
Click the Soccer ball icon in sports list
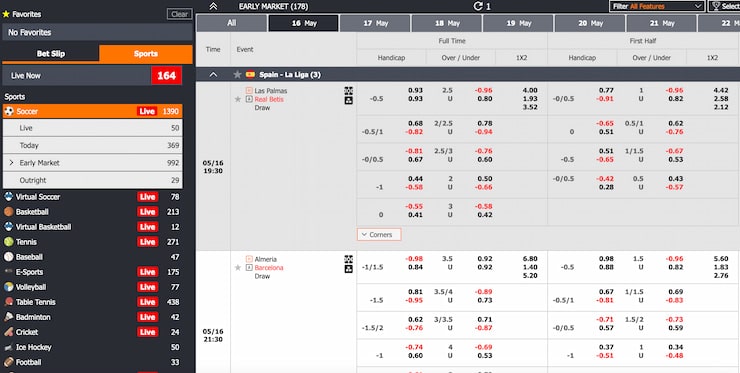pos(8,111)
